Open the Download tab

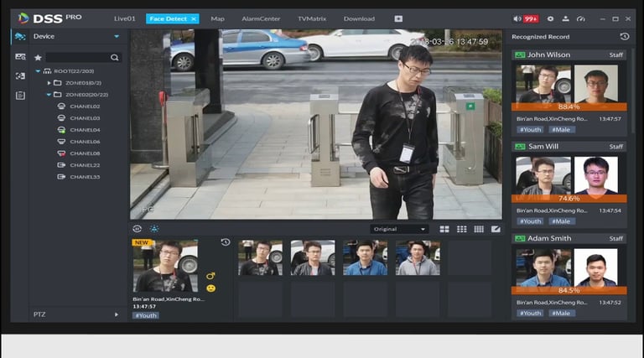point(359,19)
